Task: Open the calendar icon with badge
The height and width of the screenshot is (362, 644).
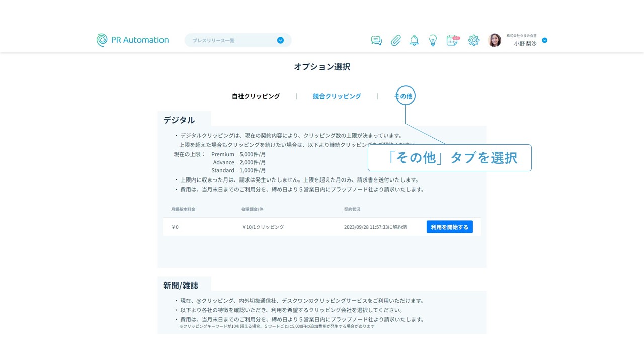Action: [453, 41]
